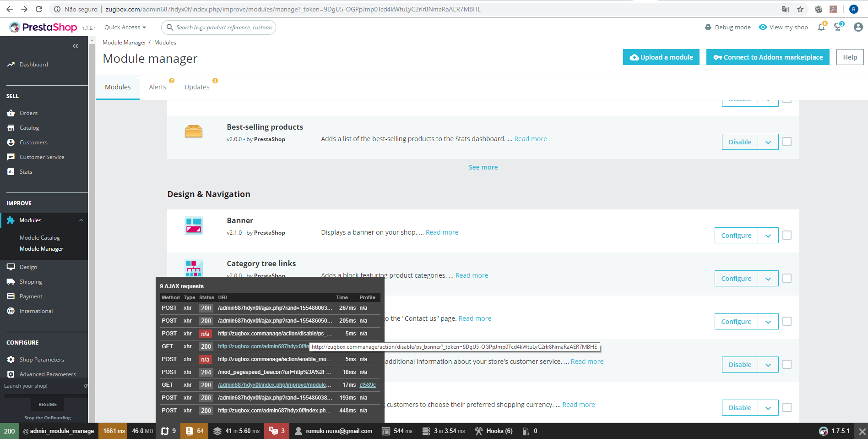Tick the Category tree links checkbox
This screenshot has height=439, width=868.
787,278
